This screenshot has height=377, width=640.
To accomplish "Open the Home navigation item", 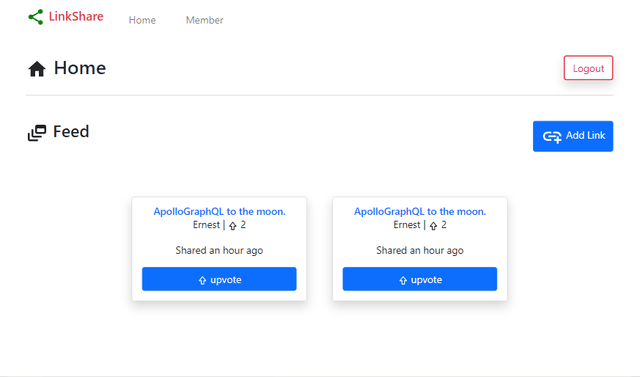I will (x=142, y=20).
